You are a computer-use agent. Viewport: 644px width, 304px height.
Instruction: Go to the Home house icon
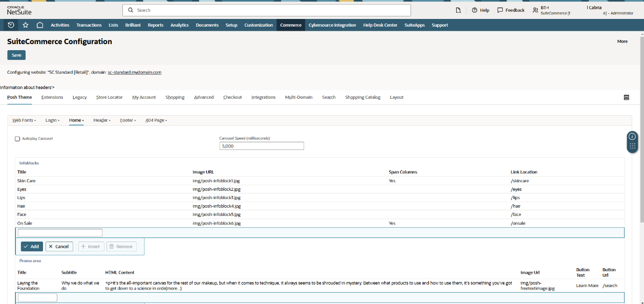[x=40, y=25]
